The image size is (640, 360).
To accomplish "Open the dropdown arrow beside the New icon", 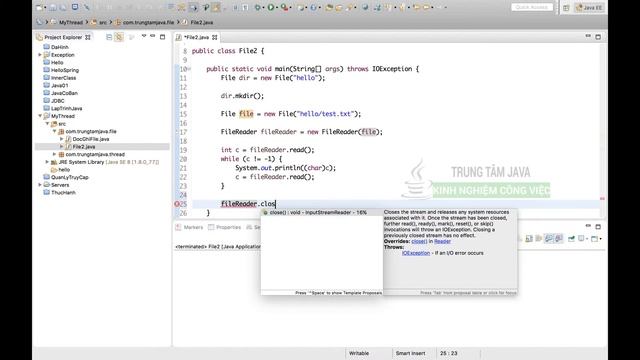I will pyautogui.click(x=45, y=7).
